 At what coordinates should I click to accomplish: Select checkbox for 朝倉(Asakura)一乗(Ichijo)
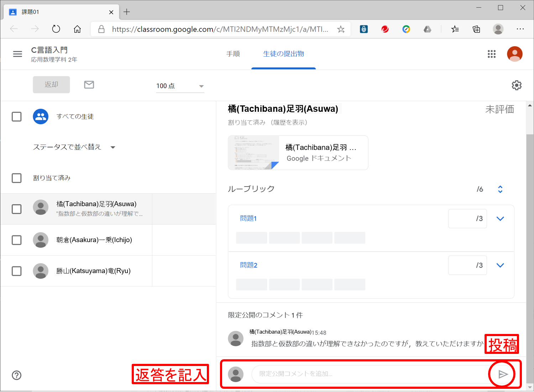pyautogui.click(x=17, y=240)
